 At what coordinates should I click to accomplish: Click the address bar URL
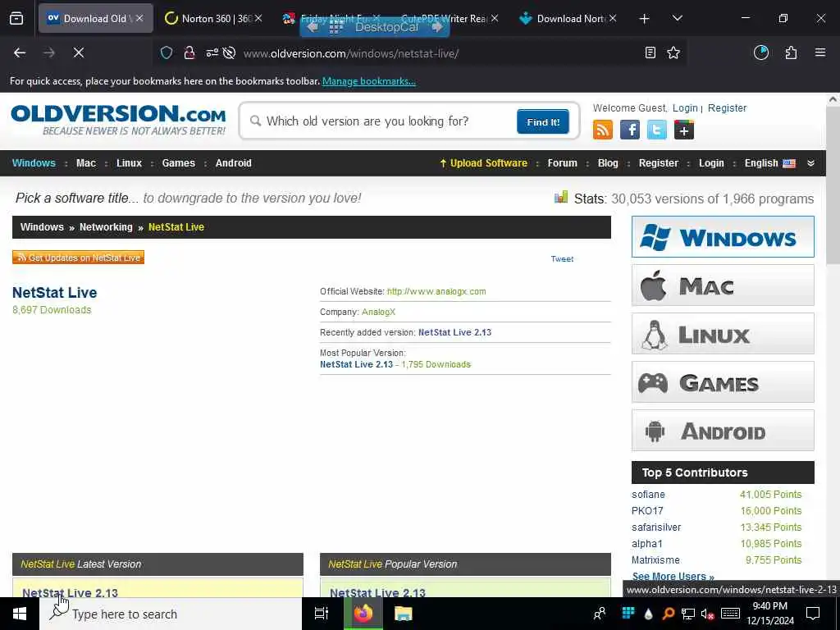[351, 53]
